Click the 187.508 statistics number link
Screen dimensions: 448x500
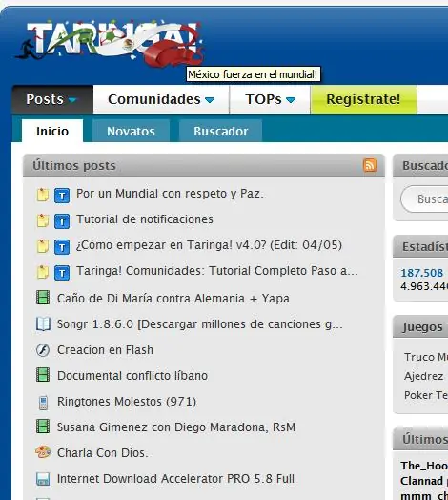422,273
